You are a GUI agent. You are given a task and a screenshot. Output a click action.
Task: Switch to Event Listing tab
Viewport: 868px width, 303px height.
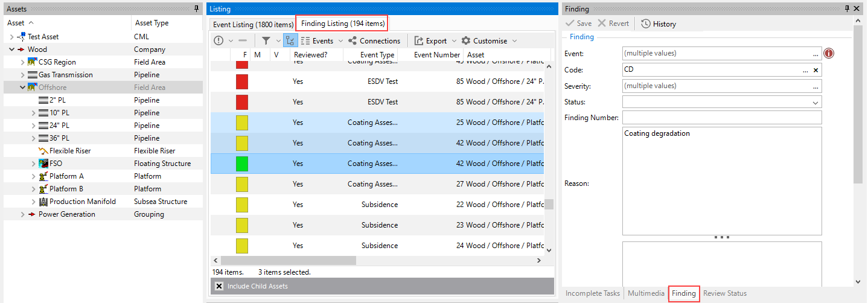(252, 24)
